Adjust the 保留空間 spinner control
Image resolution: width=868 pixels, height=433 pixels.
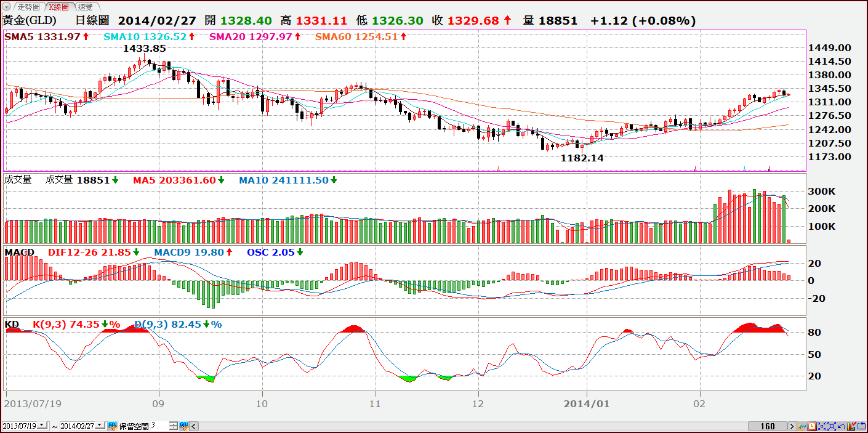(173, 426)
